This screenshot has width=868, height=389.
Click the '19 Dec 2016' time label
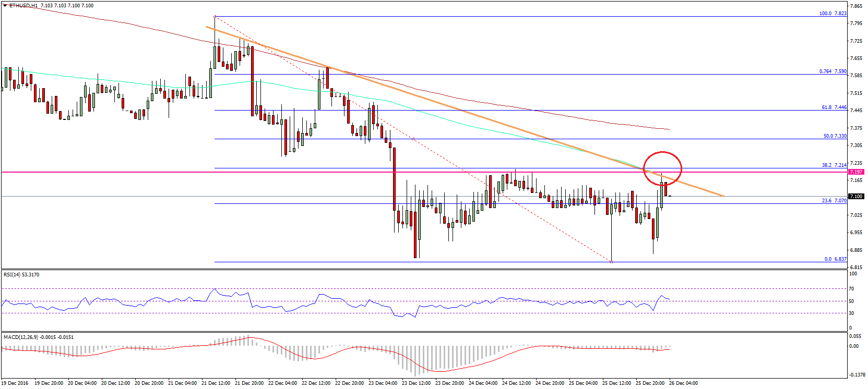[x=15, y=383]
